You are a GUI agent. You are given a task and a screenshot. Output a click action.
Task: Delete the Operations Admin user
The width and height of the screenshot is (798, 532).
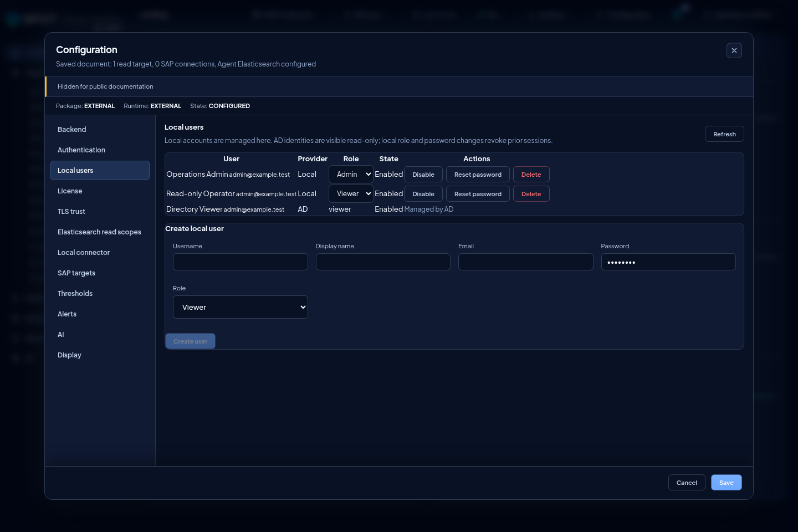point(531,175)
